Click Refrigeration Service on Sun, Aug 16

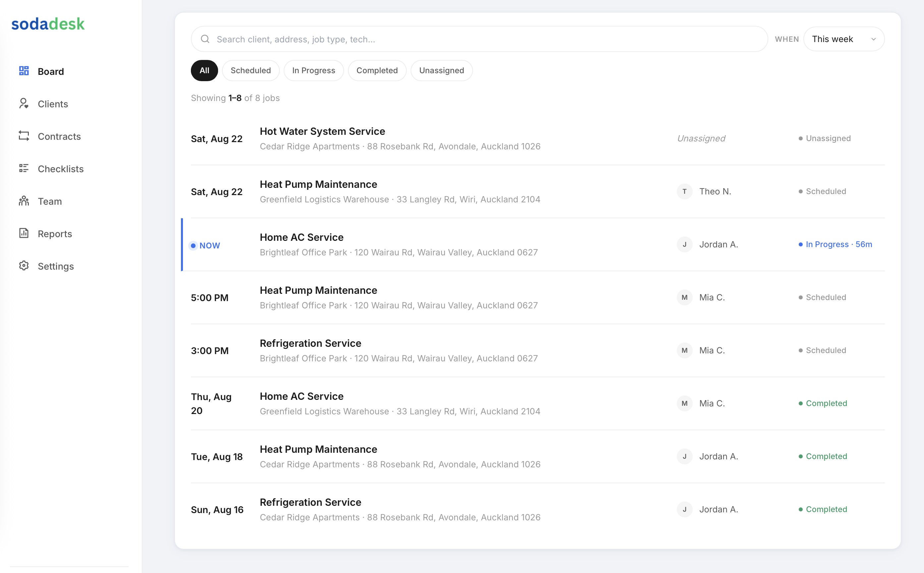(x=310, y=502)
